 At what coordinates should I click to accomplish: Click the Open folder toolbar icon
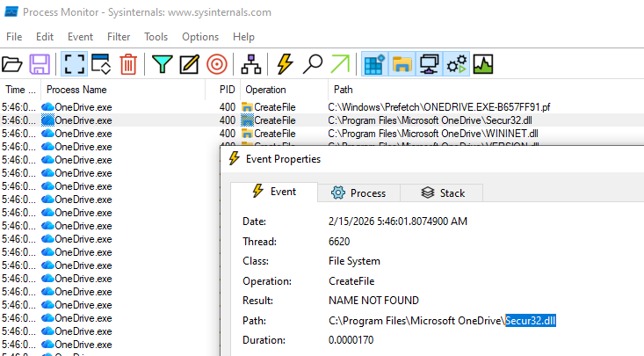pos(12,63)
